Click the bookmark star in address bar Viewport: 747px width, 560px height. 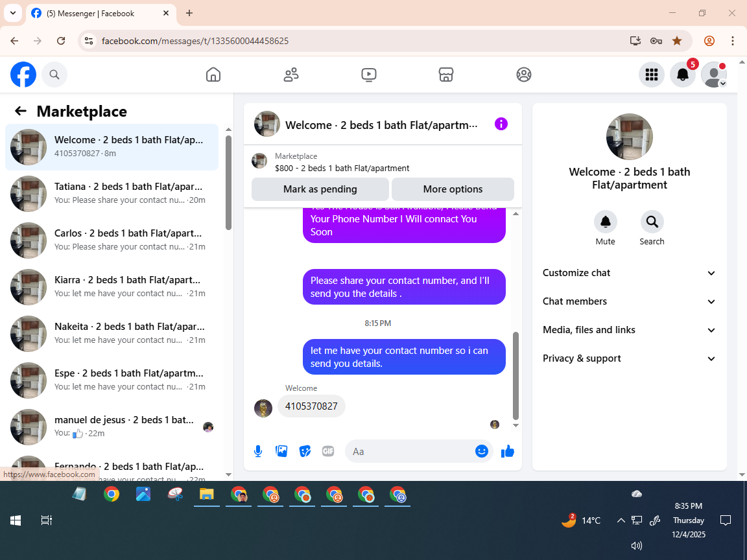(677, 41)
